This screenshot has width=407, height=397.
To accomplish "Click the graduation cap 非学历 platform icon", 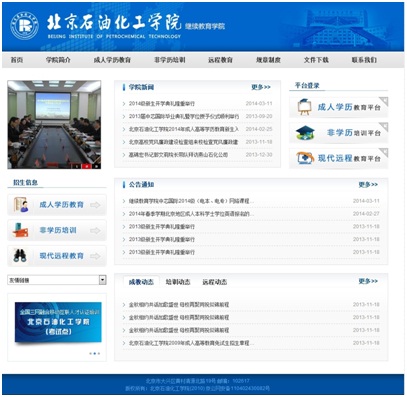I will (x=305, y=133).
